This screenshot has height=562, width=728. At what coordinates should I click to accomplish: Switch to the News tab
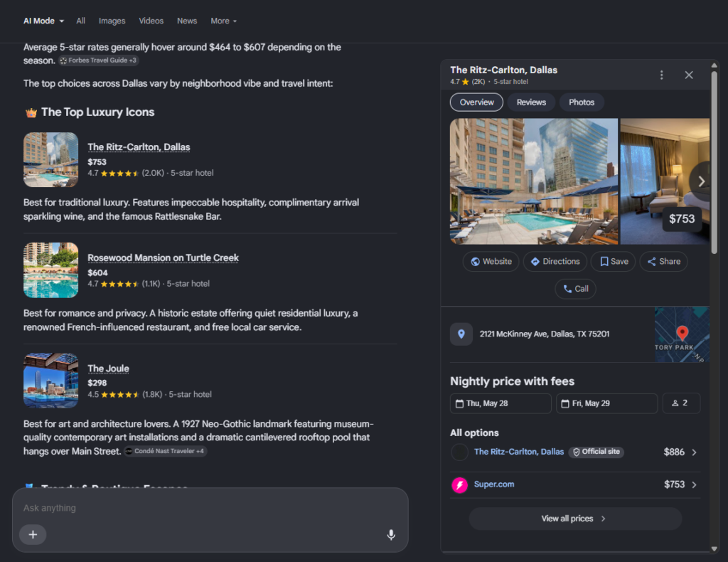point(187,21)
